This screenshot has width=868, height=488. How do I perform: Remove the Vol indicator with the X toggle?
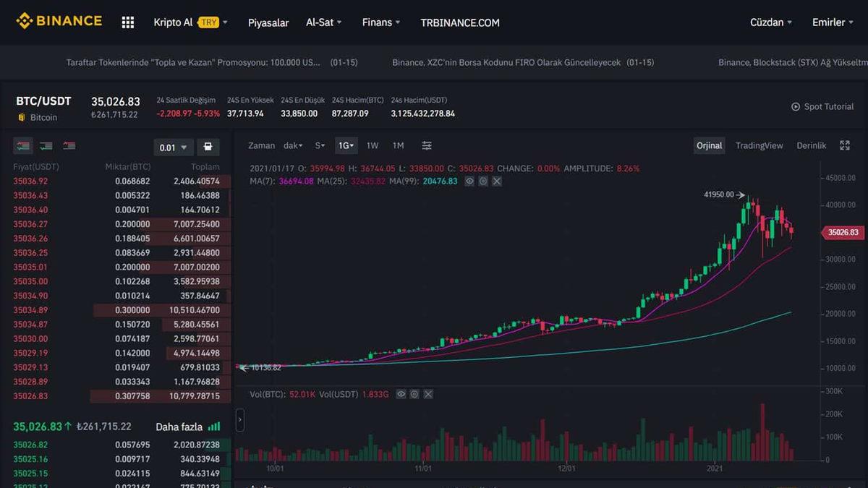tap(428, 394)
